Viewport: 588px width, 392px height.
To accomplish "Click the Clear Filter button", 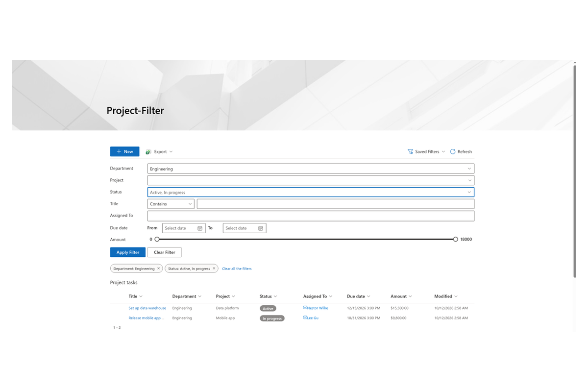I will click(165, 252).
